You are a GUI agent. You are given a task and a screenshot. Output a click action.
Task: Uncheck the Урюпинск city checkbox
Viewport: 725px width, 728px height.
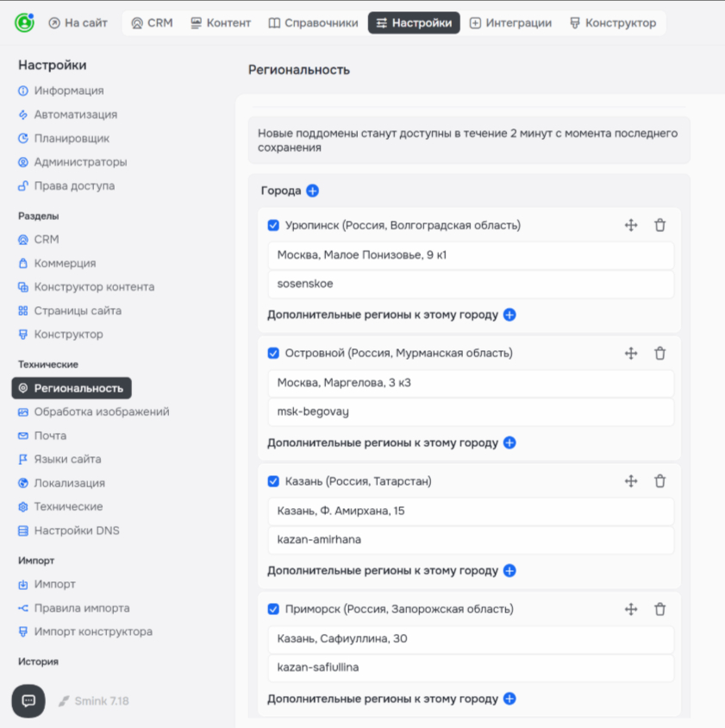tap(273, 226)
